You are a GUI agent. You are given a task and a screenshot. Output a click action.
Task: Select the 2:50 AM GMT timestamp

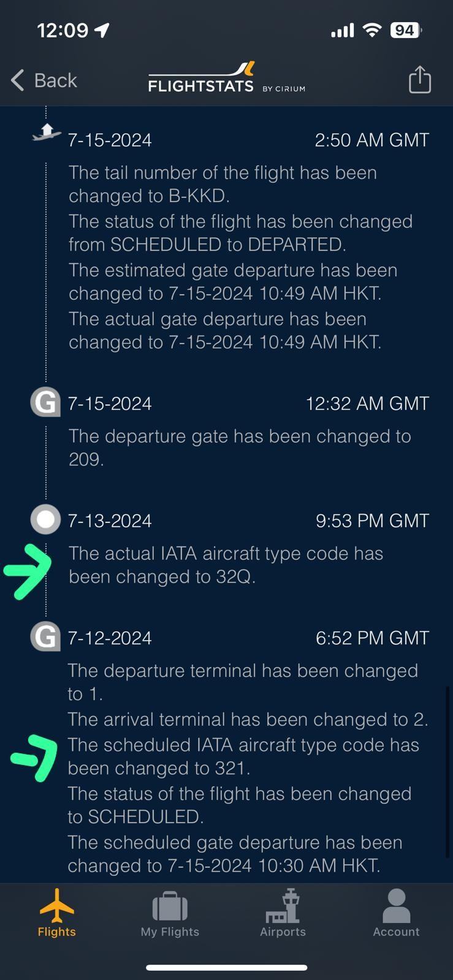tap(372, 140)
